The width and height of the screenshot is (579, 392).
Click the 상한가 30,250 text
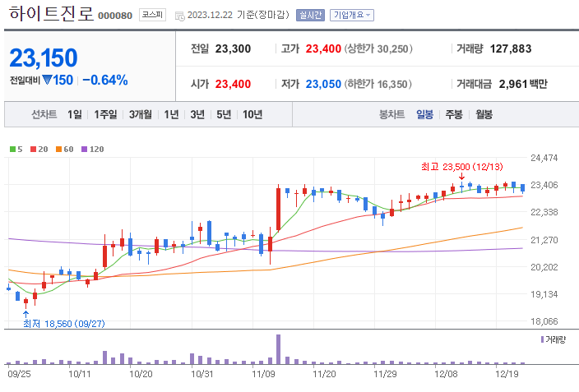click(x=378, y=48)
